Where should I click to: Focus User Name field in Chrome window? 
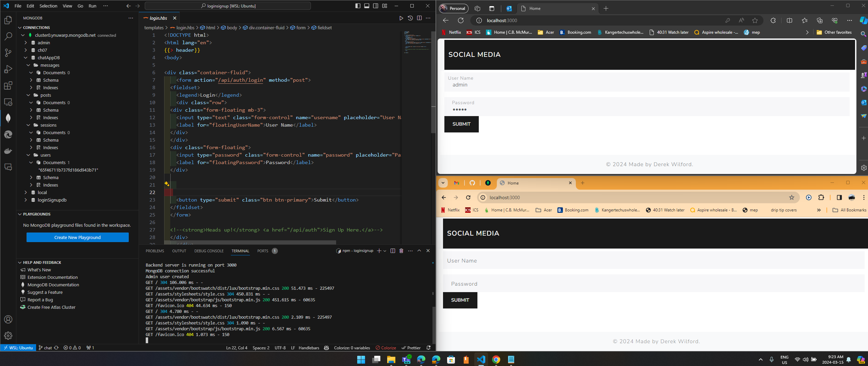[653, 260]
